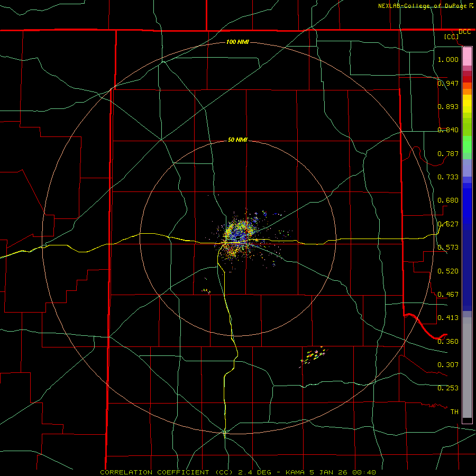Click the 0.893 color scale value
476x476 pixels.
(x=448, y=106)
